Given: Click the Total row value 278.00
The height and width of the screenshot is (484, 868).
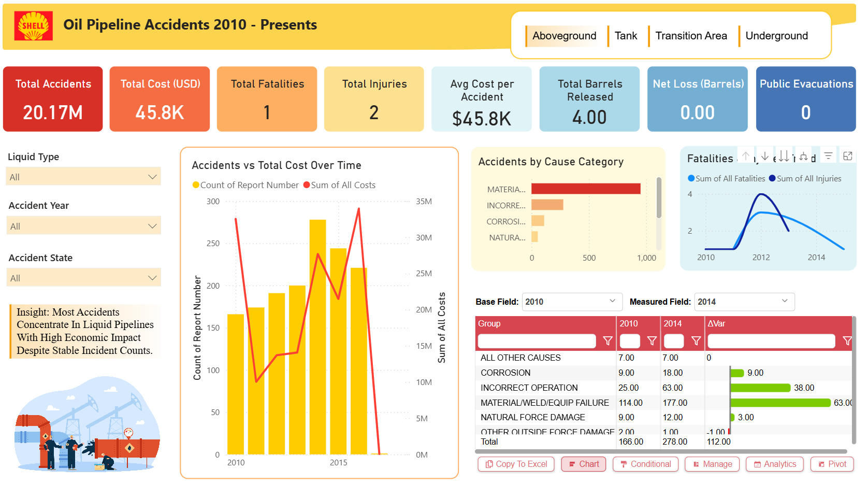Looking at the screenshot, I should (x=675, y=442).
